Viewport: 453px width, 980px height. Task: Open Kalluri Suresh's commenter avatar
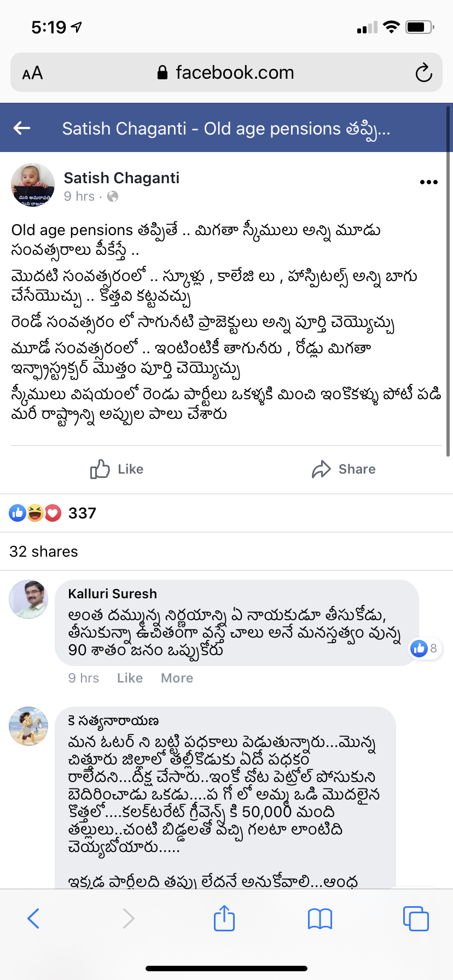(28, 599)
